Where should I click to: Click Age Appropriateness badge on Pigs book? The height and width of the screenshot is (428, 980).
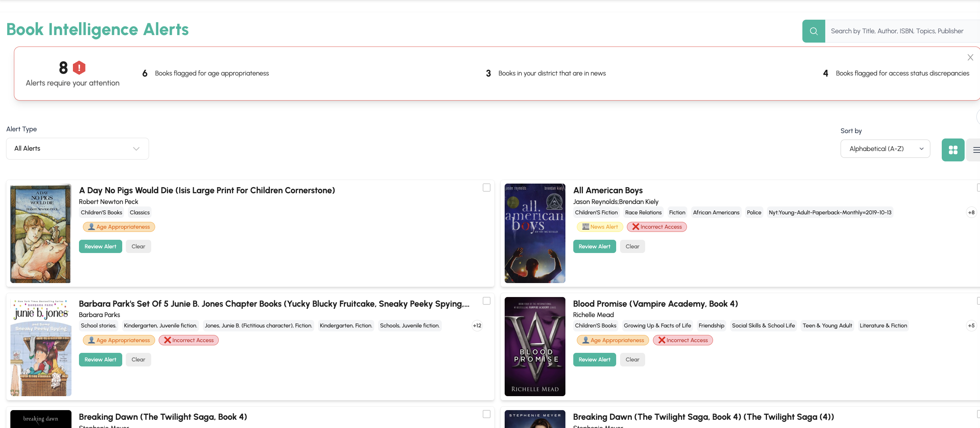point(119,227)
